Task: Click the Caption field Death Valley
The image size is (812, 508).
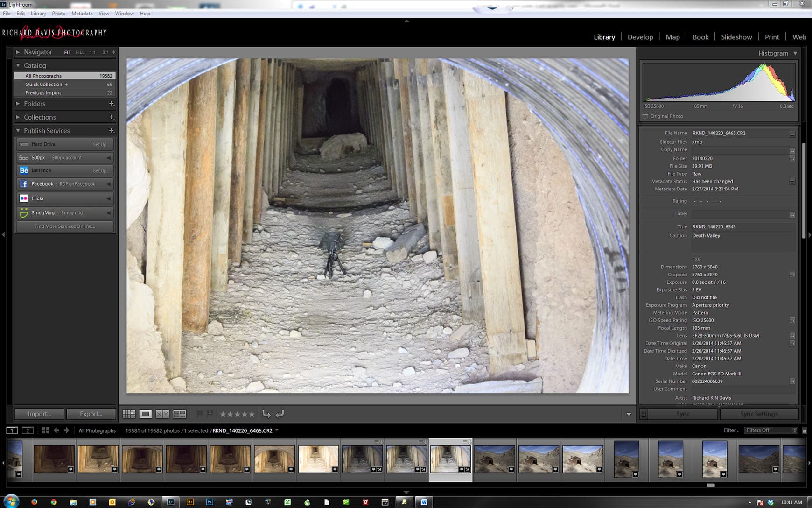Action: pyautogui.click(x=743, y=242)
